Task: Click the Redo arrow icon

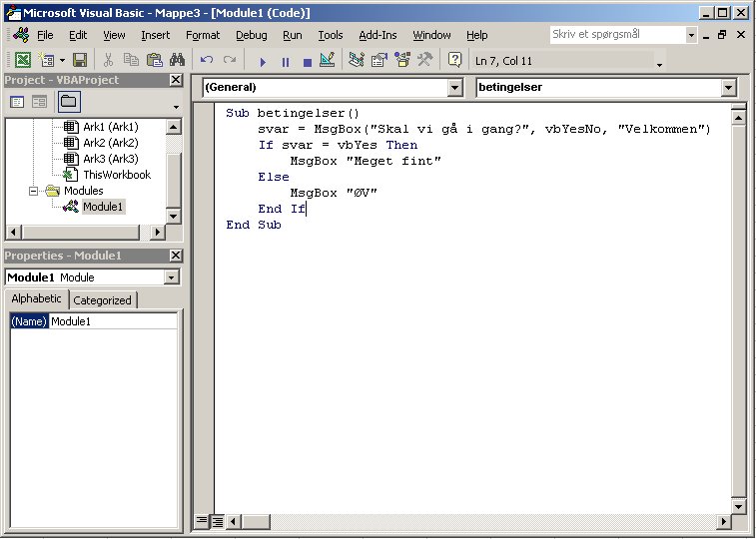Action: [x=230, y=60]
